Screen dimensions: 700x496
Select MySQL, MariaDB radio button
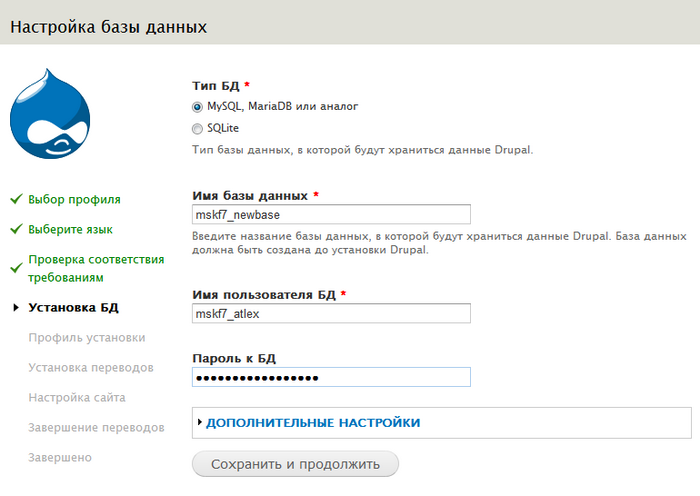point(197,107)
